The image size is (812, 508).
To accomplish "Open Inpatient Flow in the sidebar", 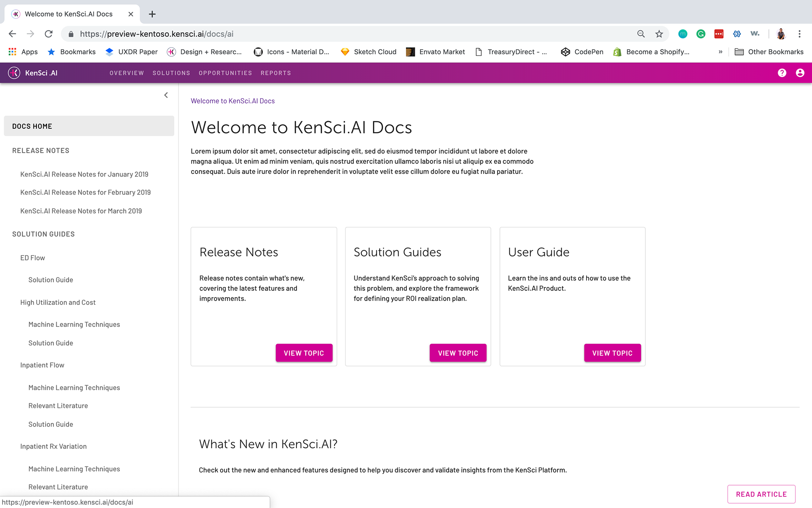I will click(x=42, y=365).
